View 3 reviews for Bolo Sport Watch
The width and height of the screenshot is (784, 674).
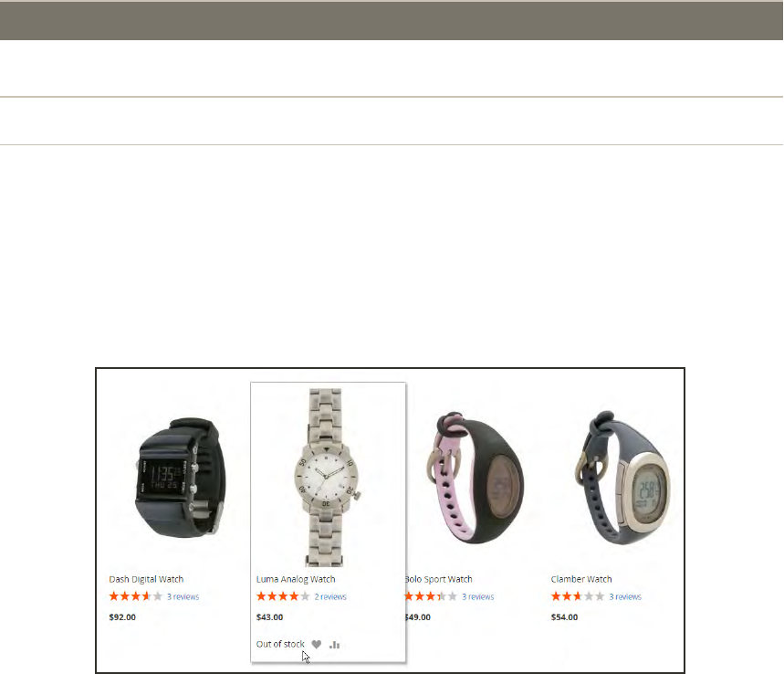(x=477, y=596)
